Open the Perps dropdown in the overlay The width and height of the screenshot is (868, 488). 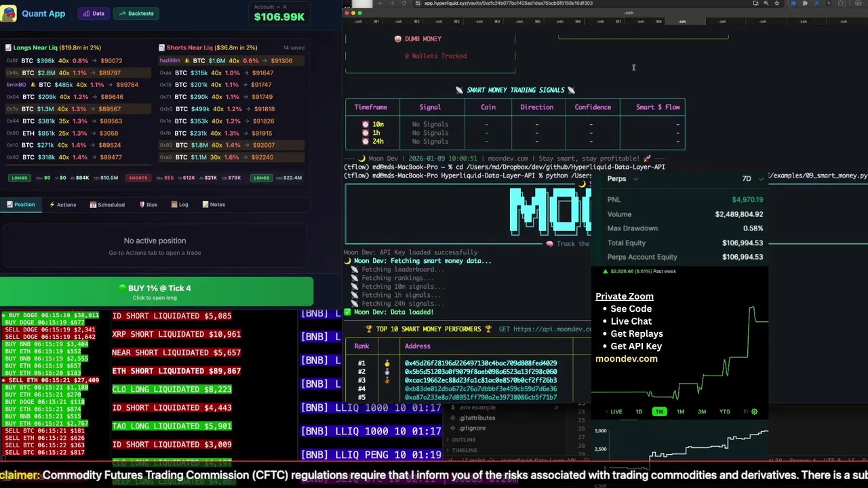(x=622, y=179)
